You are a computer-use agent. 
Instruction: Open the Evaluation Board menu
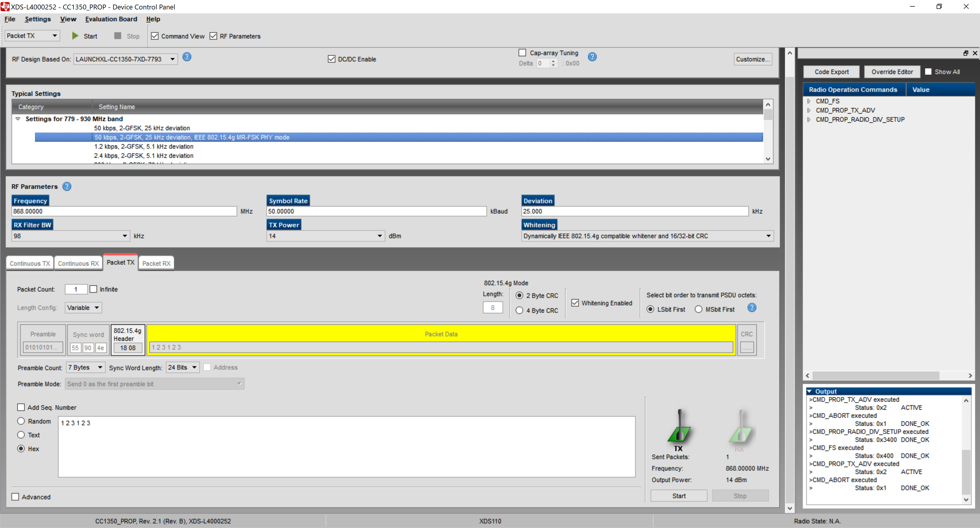[x=111, y=19]
